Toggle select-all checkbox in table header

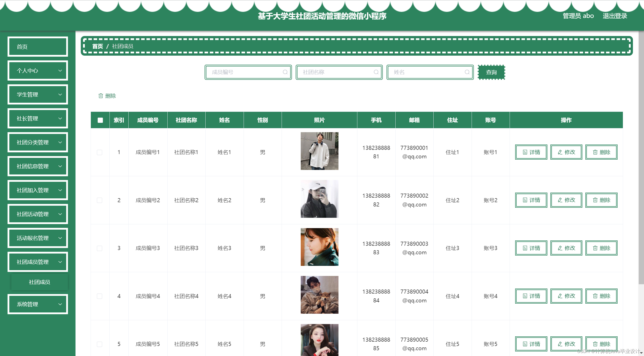(x=100, y=120)
